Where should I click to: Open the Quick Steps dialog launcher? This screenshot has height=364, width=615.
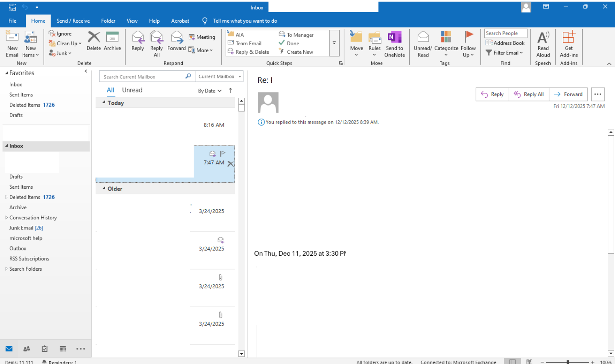(x=341, y=63)
